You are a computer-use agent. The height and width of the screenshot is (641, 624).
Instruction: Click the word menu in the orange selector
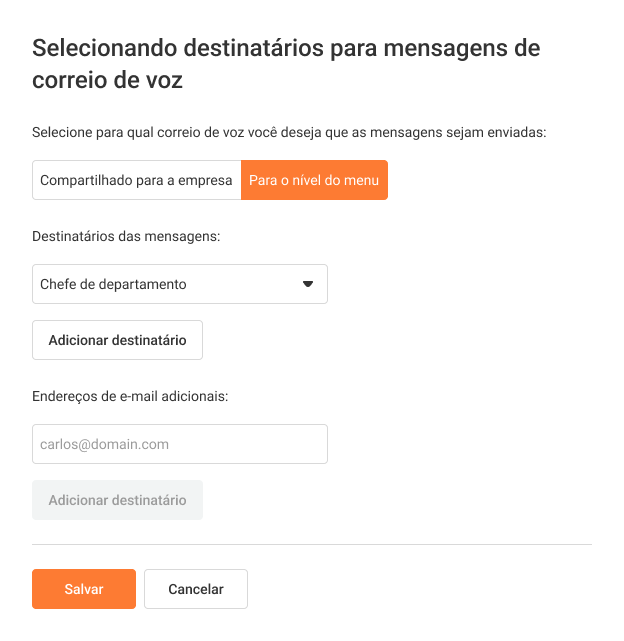[x=361, y=181]
